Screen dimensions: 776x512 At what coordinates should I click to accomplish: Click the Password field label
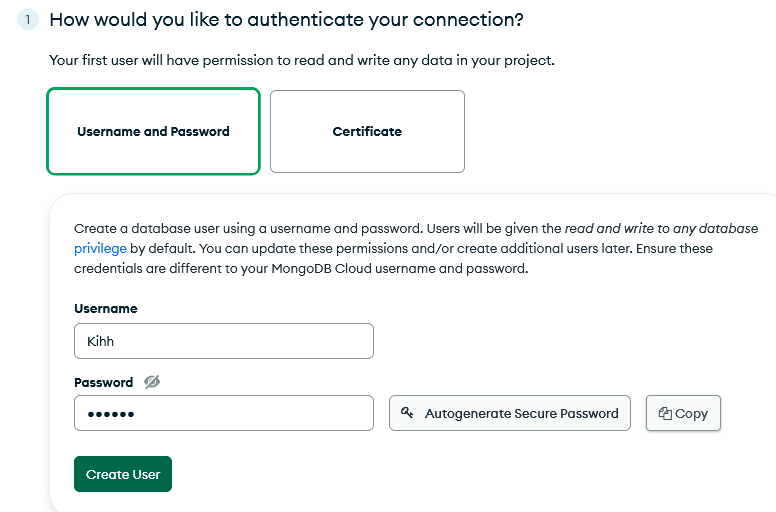[103, 382]
